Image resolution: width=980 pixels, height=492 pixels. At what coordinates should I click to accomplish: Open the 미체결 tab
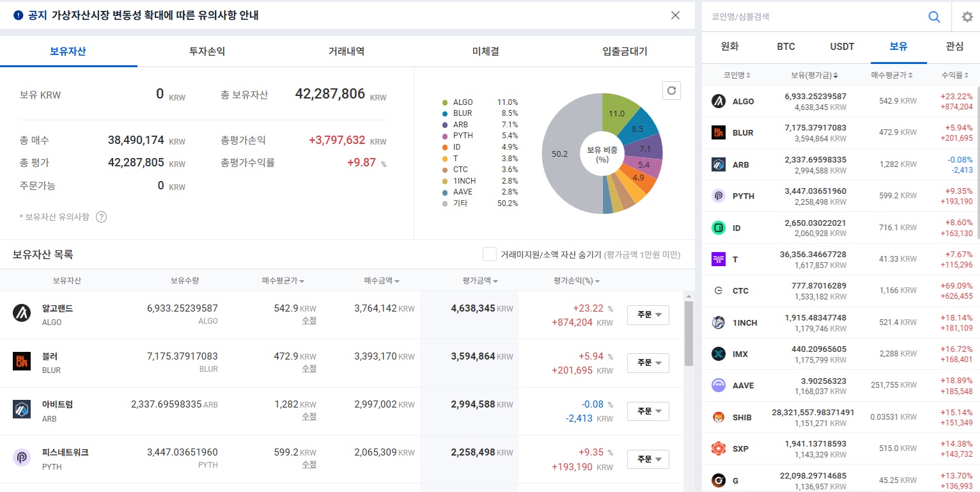(486, 51)
